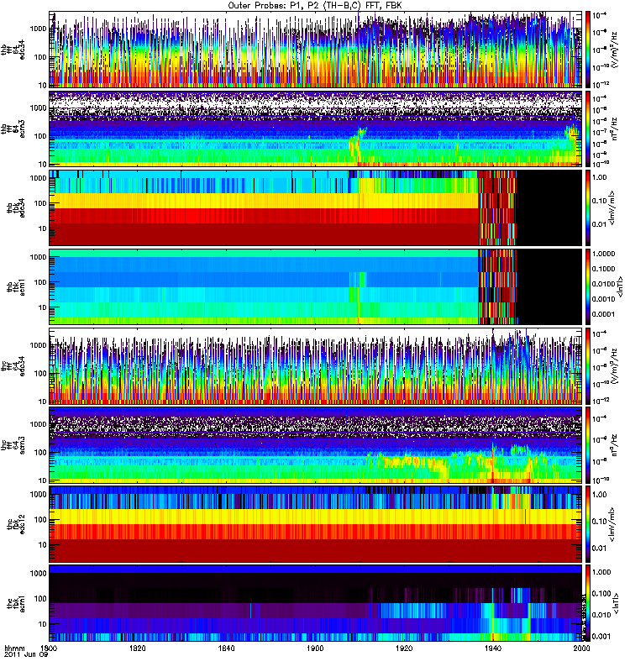630x672 pixels.
Task: Click the black data gap in thb fbk edc34 panel
Action: tap(548, 207)
